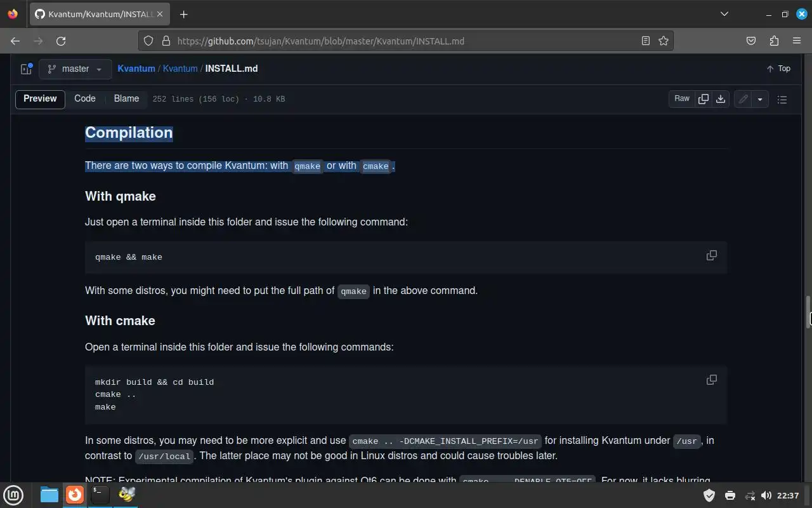Open the file manager from taskbar
The image size is (812, 508).
point(49,495)
